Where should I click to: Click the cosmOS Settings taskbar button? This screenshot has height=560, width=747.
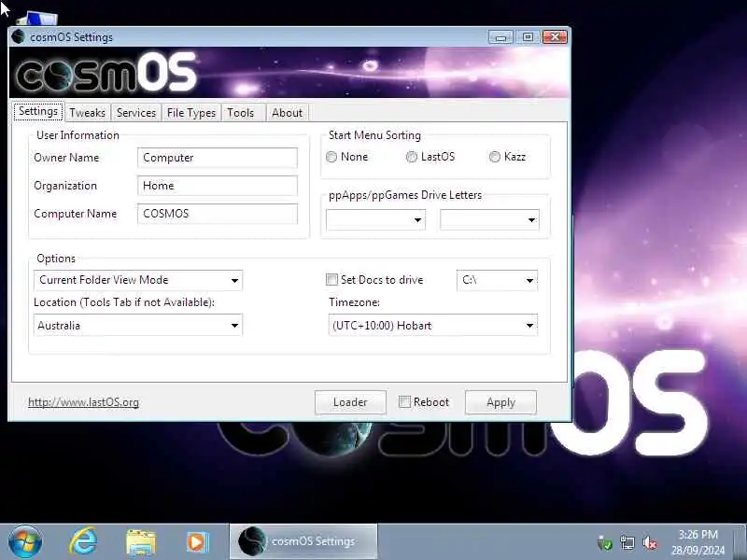click(303, 541)
